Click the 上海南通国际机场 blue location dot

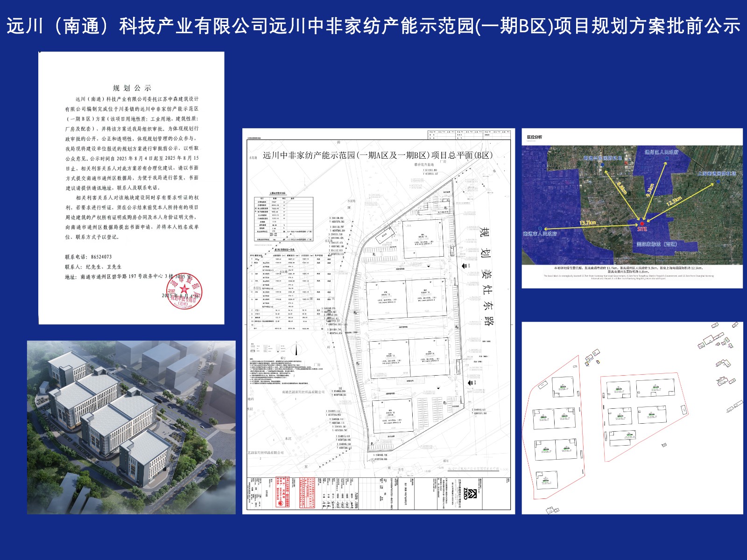point(718,181)
